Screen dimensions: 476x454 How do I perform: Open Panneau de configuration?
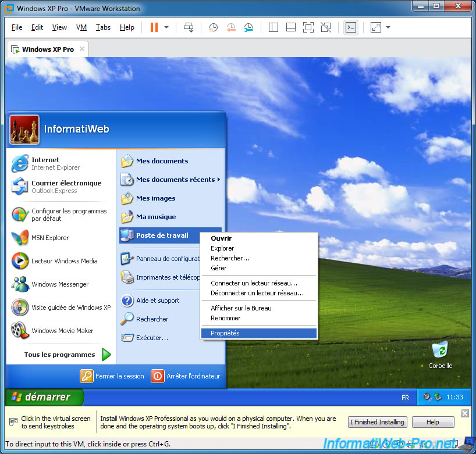[159, 259]
